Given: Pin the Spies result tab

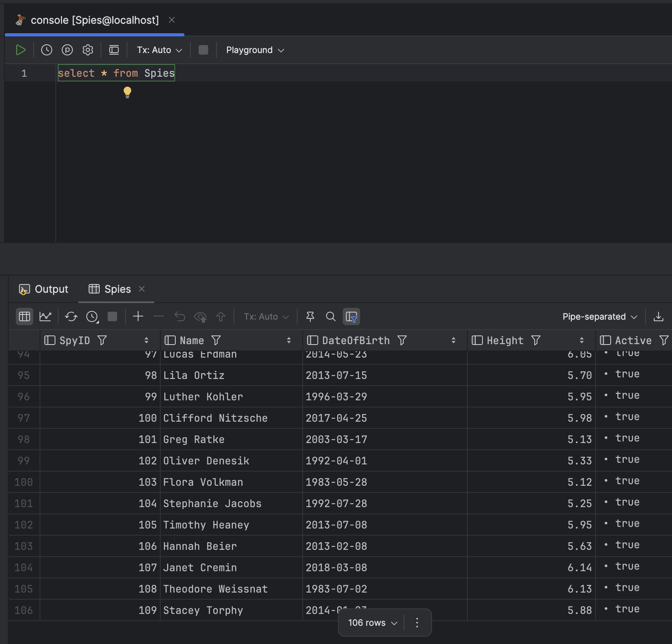Looking at the screenshot, I should coord(310,316).
